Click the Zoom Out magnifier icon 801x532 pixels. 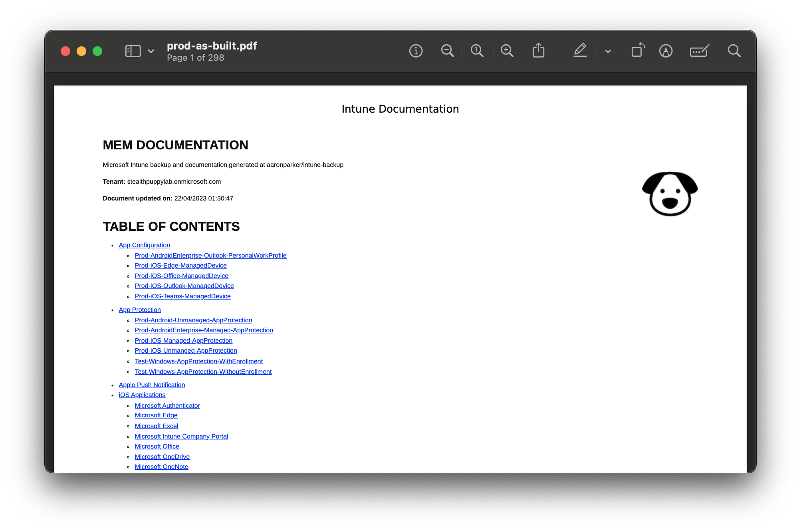tap(447, 51)
